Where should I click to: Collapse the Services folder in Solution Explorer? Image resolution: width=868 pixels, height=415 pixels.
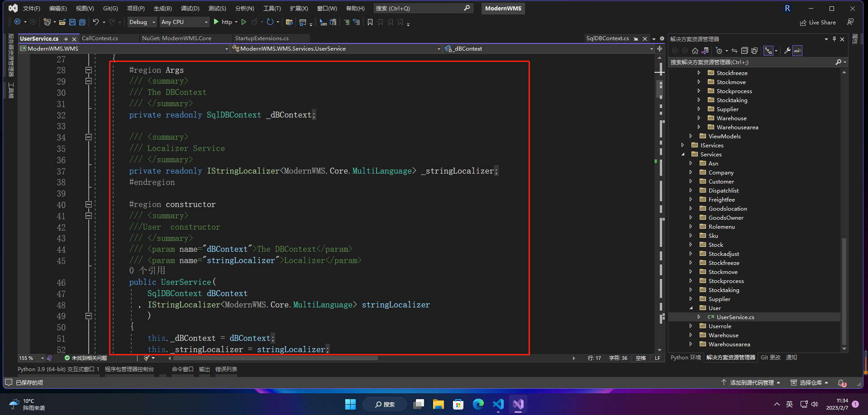[x=683, y=155]
